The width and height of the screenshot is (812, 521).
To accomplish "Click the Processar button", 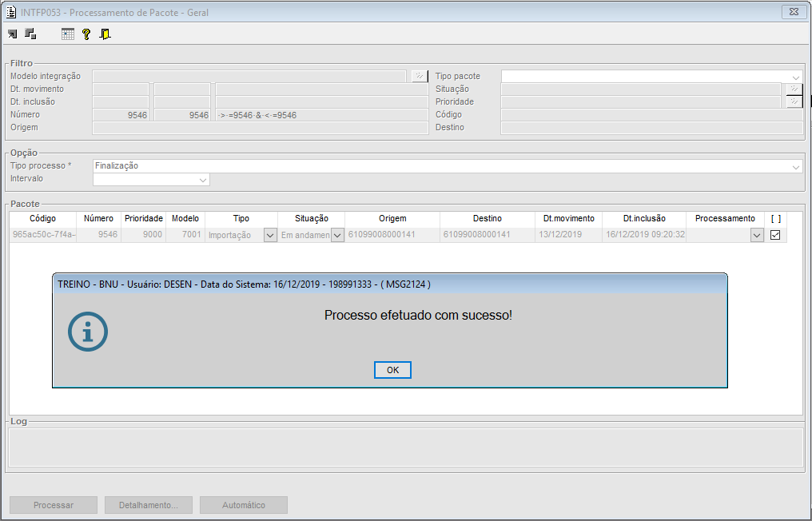I will pyautogui.click(x=54, y=505).
